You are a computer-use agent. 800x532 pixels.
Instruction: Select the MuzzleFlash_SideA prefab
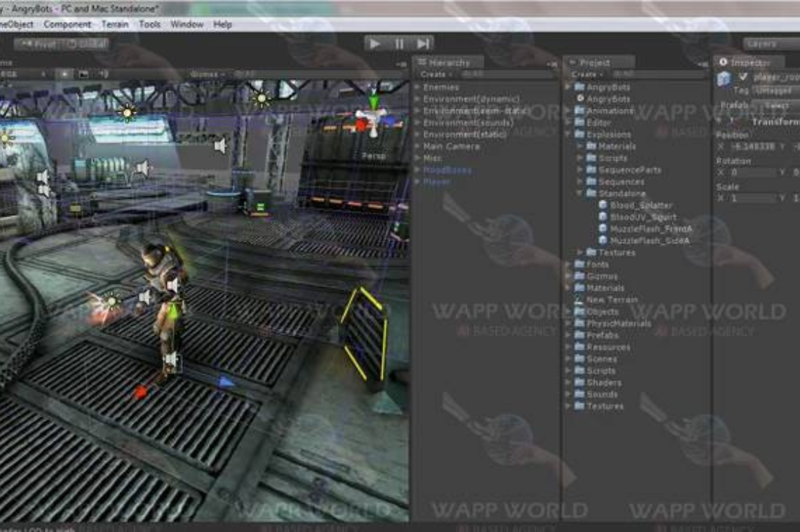click(649, 241)
